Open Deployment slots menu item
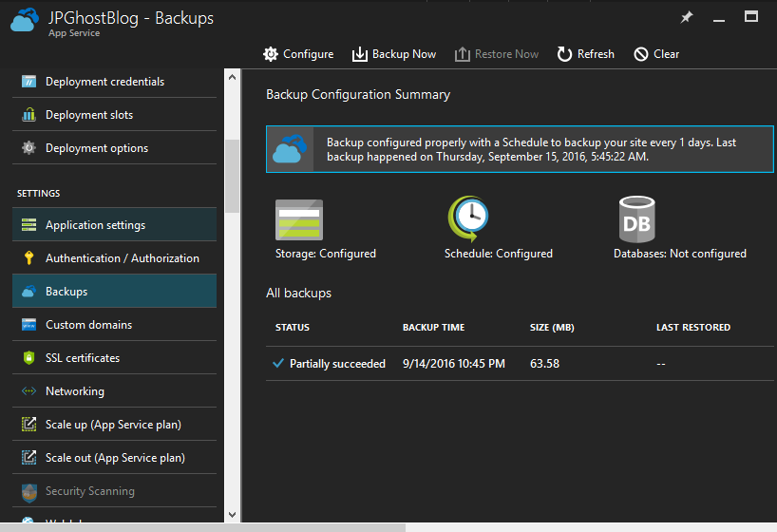The height and width of the screenshot is (532, 777). (x=115, y=115)
